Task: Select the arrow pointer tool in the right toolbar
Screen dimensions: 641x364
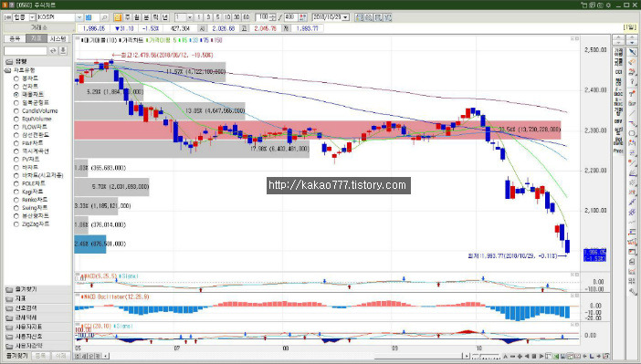Action: [633, 52]
